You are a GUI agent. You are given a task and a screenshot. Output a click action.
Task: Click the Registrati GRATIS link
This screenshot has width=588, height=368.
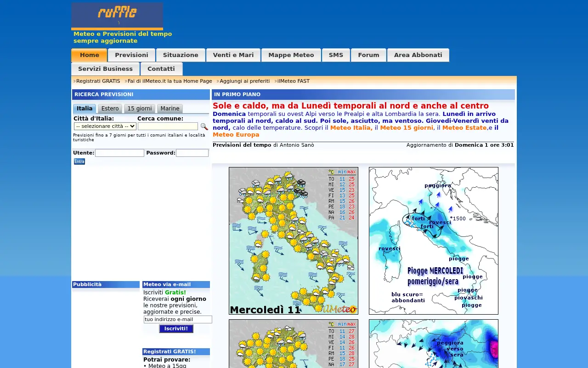click(98, 81)
